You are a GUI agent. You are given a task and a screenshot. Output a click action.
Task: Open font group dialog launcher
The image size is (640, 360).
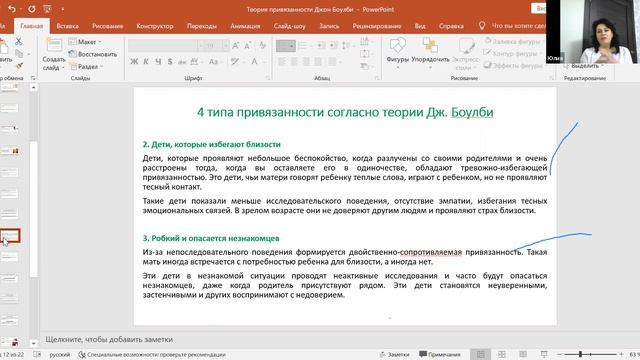(x=268, y=78)
